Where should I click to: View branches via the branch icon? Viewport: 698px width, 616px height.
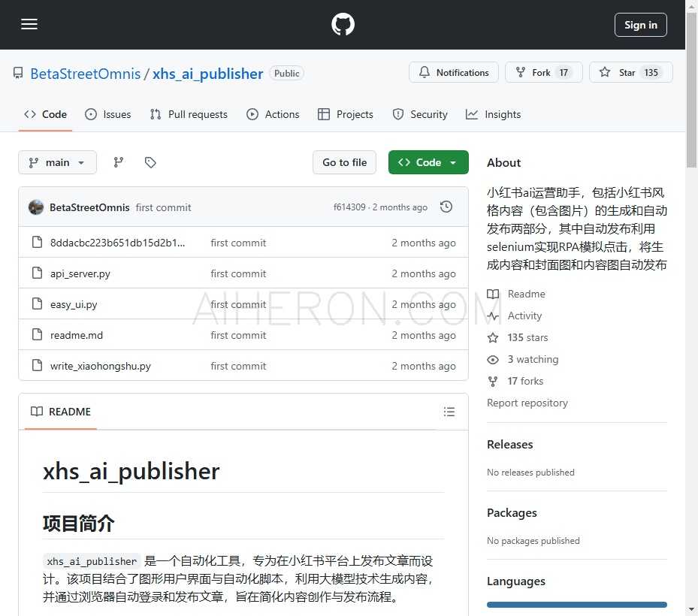click(119, 162)
